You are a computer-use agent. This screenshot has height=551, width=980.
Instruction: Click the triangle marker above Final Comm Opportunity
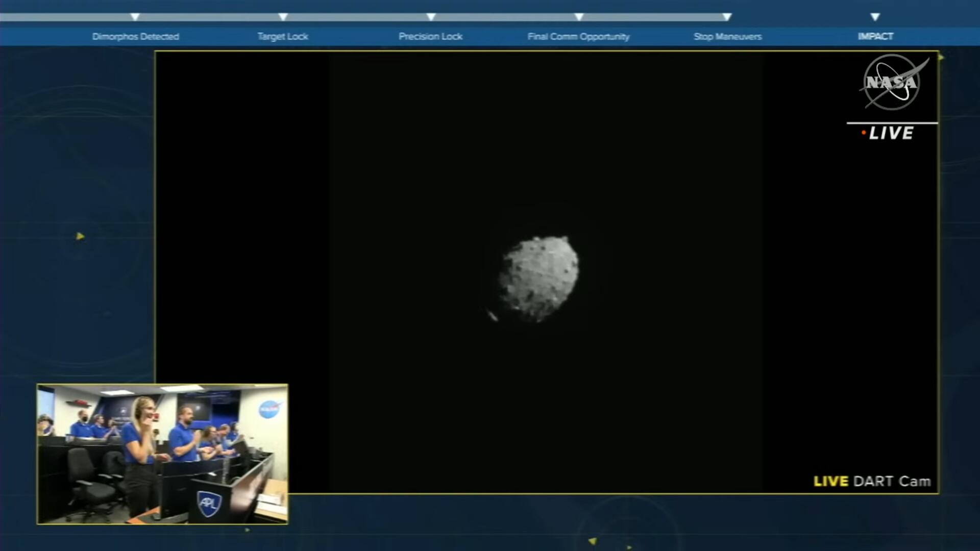click(579, 17)
